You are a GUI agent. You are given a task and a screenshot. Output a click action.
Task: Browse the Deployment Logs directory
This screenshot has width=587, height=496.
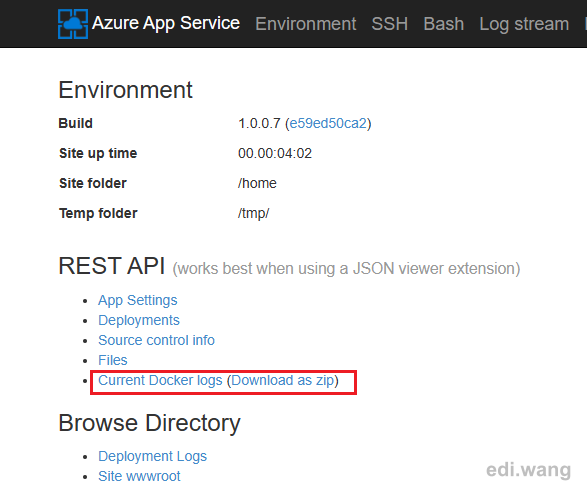(152, 457)
